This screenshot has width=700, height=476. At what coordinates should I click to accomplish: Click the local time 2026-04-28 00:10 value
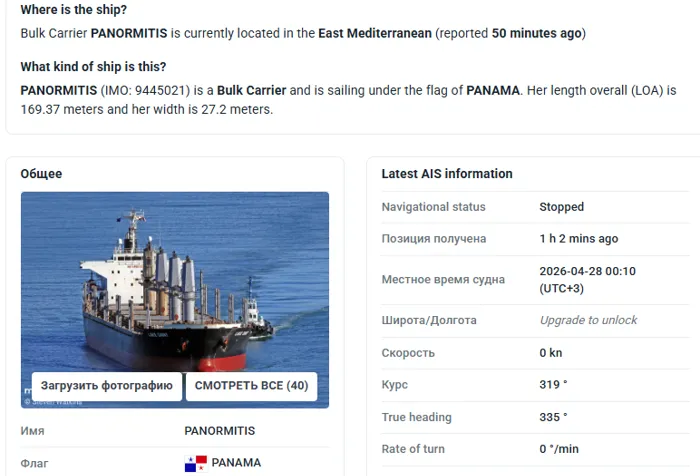pos(587,271)
